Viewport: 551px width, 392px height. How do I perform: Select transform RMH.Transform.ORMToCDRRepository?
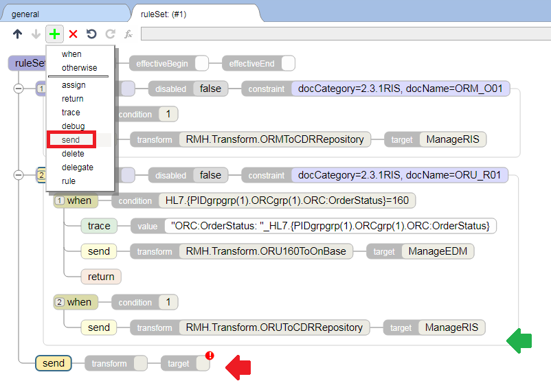click(275, 139)
